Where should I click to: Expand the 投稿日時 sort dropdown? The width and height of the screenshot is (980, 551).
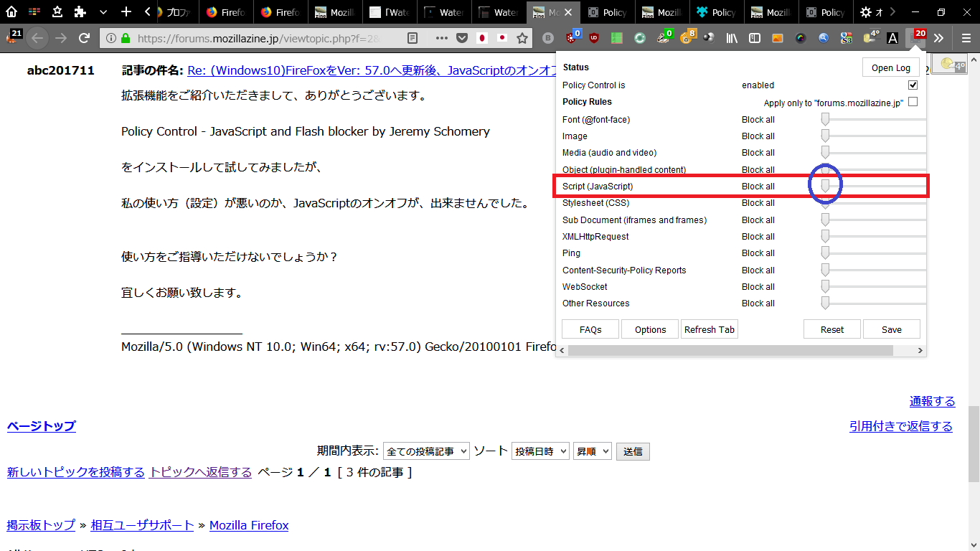tap(540, 451)
